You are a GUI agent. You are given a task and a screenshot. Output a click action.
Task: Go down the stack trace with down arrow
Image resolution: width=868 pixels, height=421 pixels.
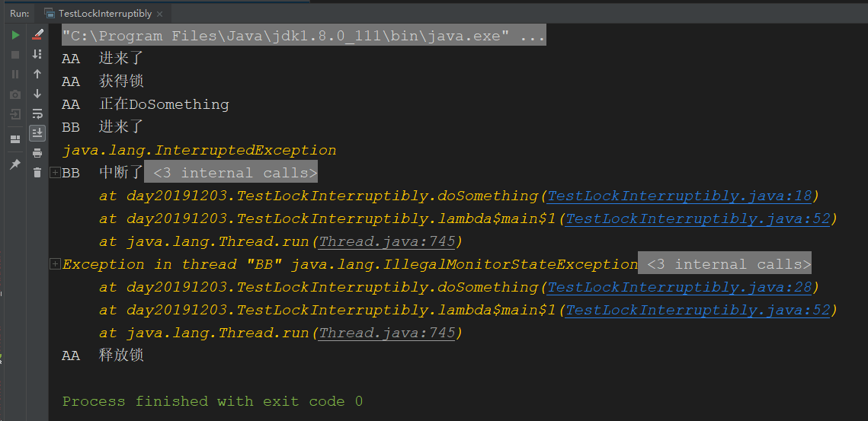point(37,94)
